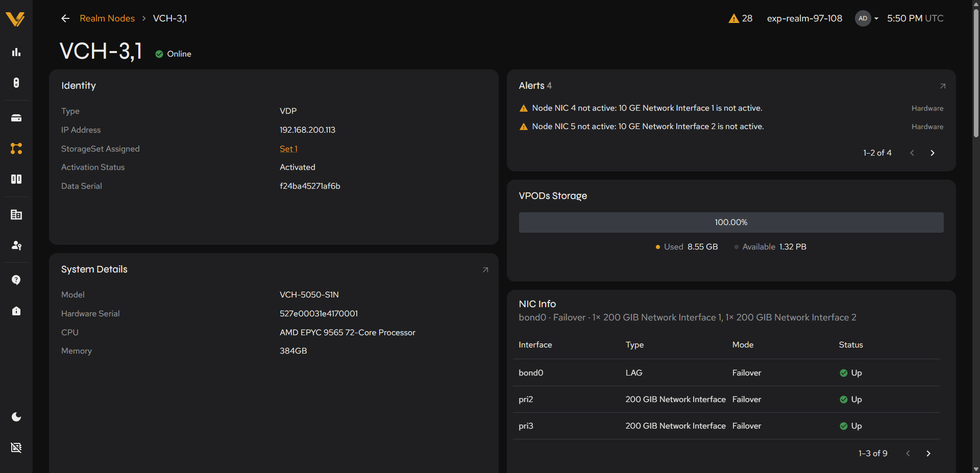980x473 pixels.
Task: Click the 1–2 of 4 pagination text
Action: click(x=877, y=153)
